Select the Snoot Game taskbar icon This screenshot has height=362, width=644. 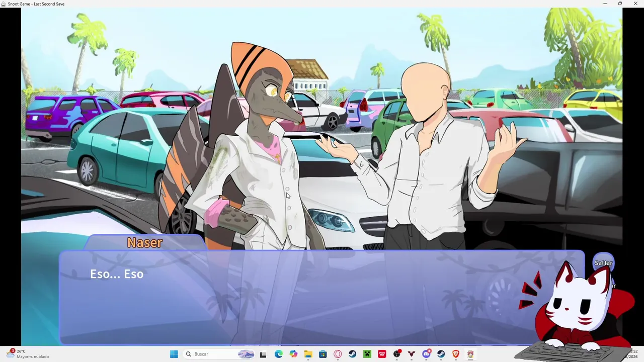point(470,354)
